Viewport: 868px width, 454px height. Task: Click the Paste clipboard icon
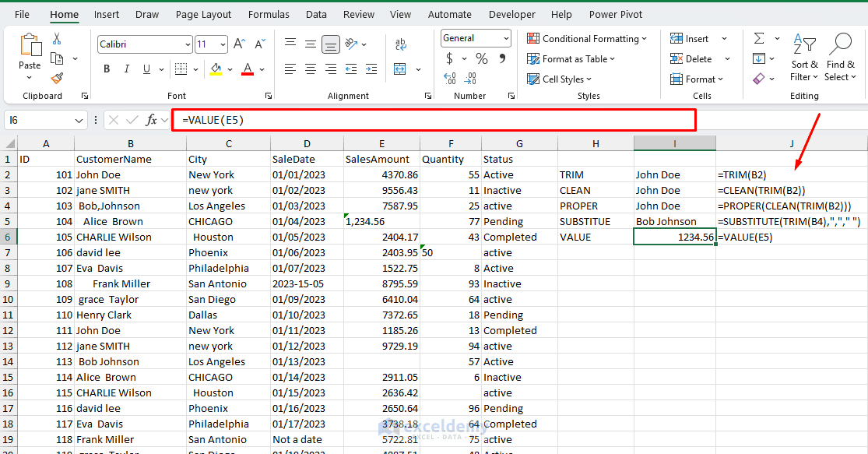30,45
